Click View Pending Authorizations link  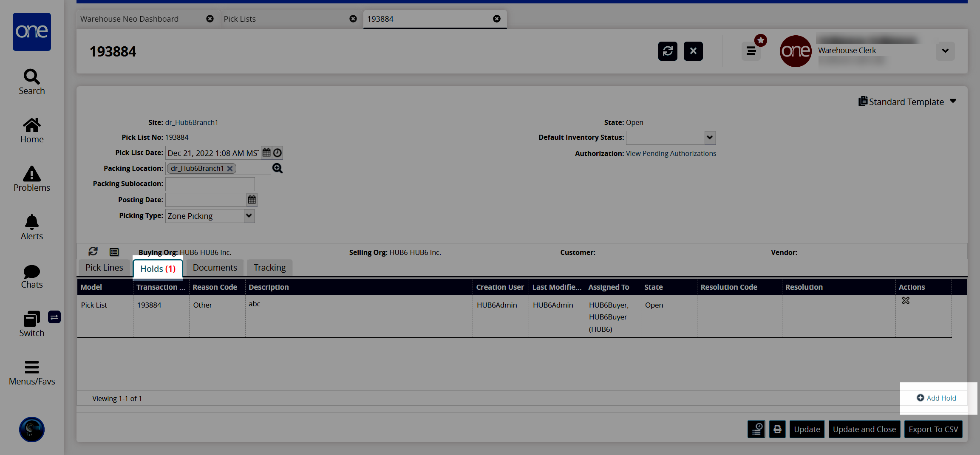tap(671, 153)
